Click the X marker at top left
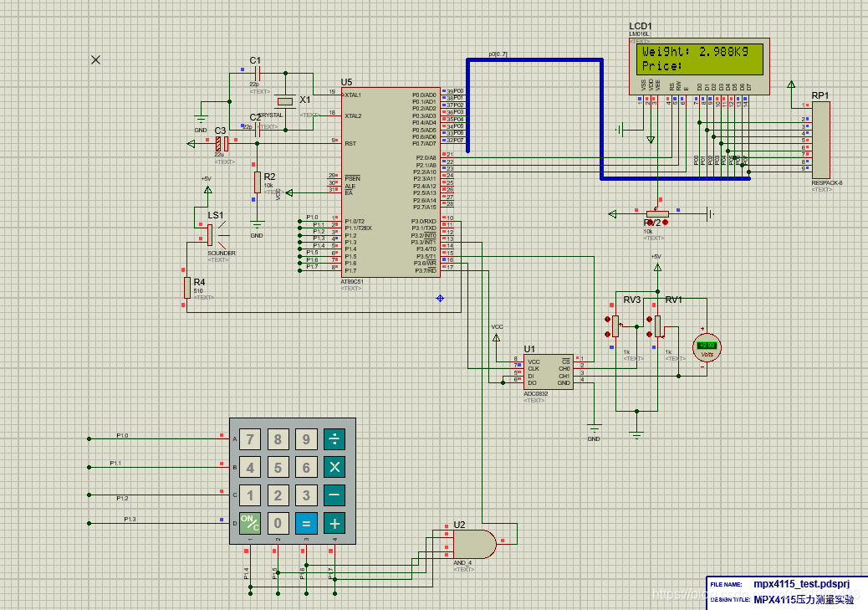868x610 pixels. [x=96, y=59]
